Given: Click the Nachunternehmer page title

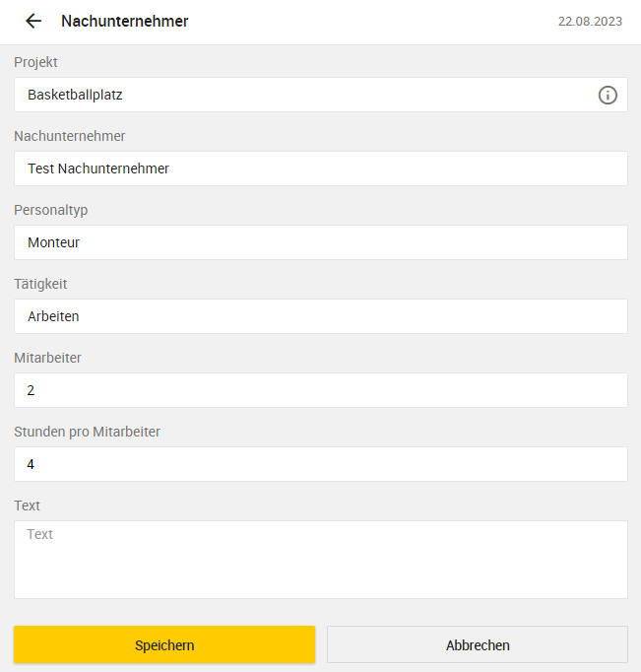Looking at the screenshot, I should 125,21.
